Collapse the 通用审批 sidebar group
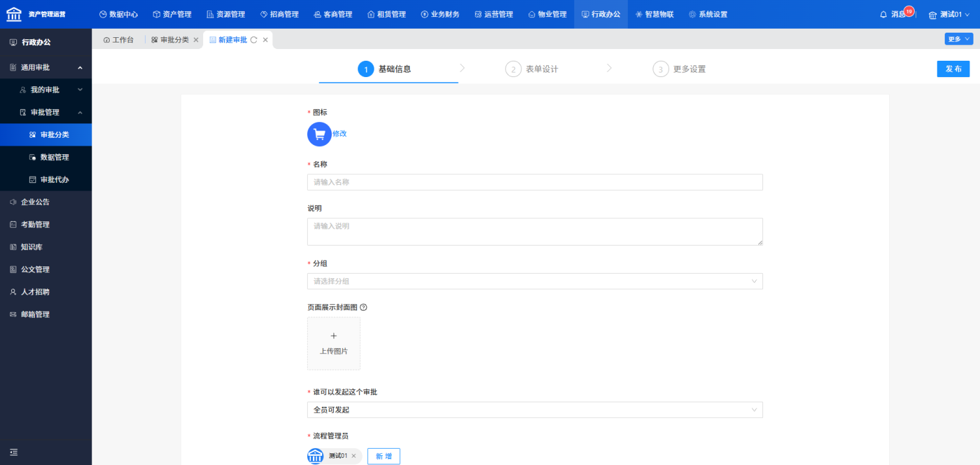Image resolution: width=980 pixels, height=465 pixels. click(x=46, y=67)
